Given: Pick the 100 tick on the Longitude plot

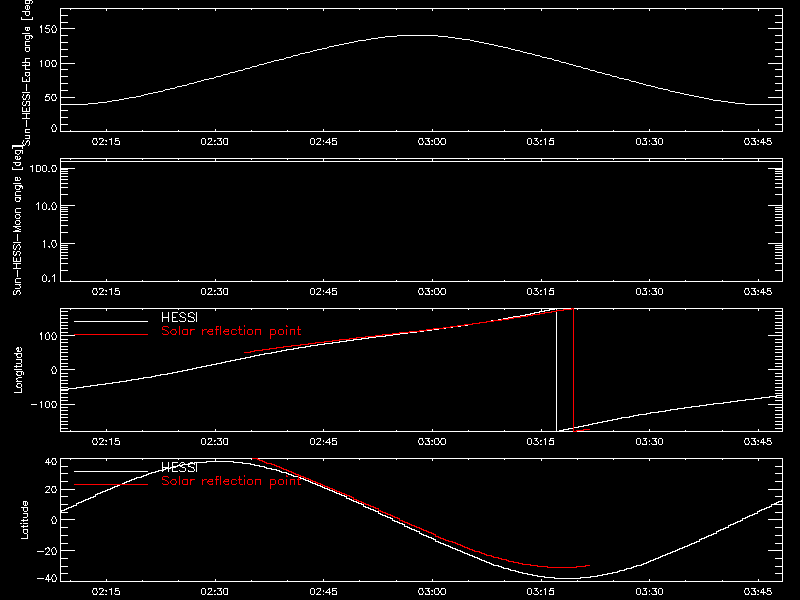Looking at the screenshot, I should coord(48,336).
